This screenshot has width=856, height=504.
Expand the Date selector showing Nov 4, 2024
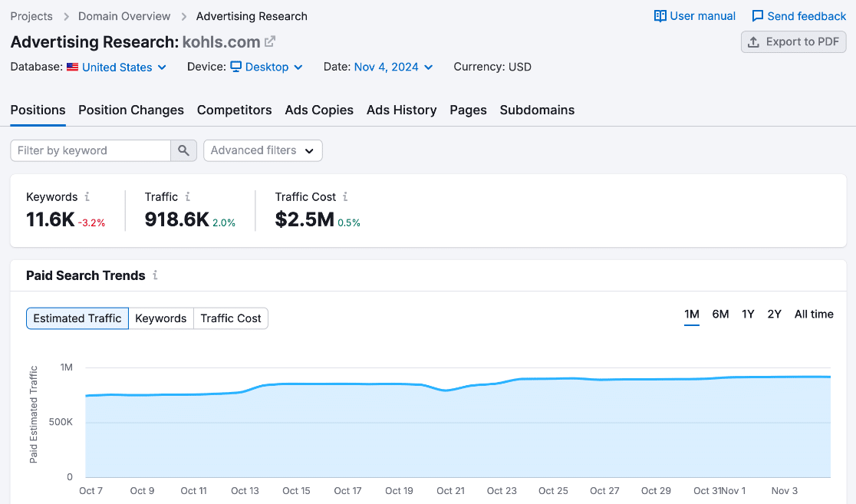click(387, 67)
